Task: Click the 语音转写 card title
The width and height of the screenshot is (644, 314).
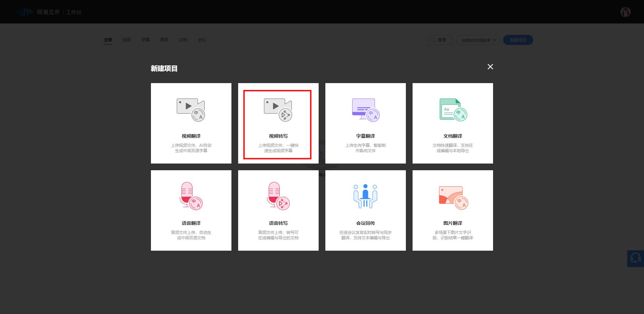Action: click(x=278, y=223)
